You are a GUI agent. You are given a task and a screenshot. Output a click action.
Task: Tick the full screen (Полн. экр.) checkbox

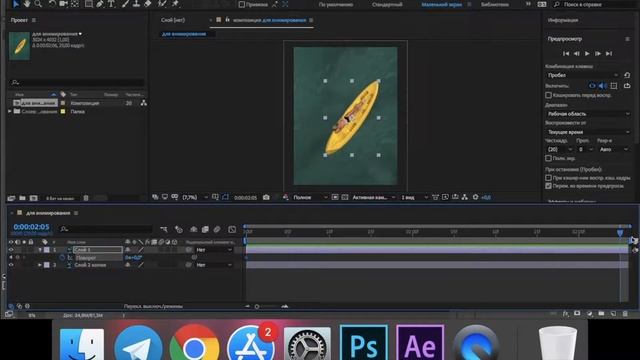point(549,158)
